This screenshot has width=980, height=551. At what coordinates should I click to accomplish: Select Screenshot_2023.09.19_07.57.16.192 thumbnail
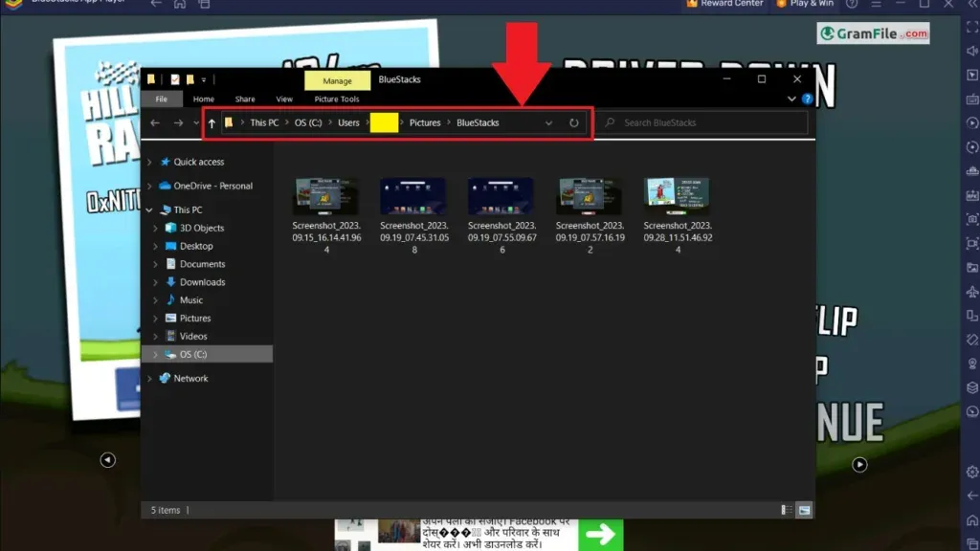(x=590, y=196)
